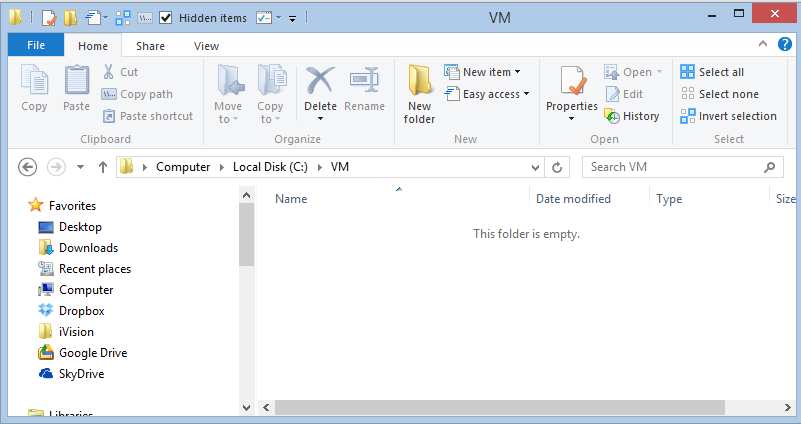Screen dimensions: 801x424
Task: Select Dropbox in Favorites pane
Action: 81,311
